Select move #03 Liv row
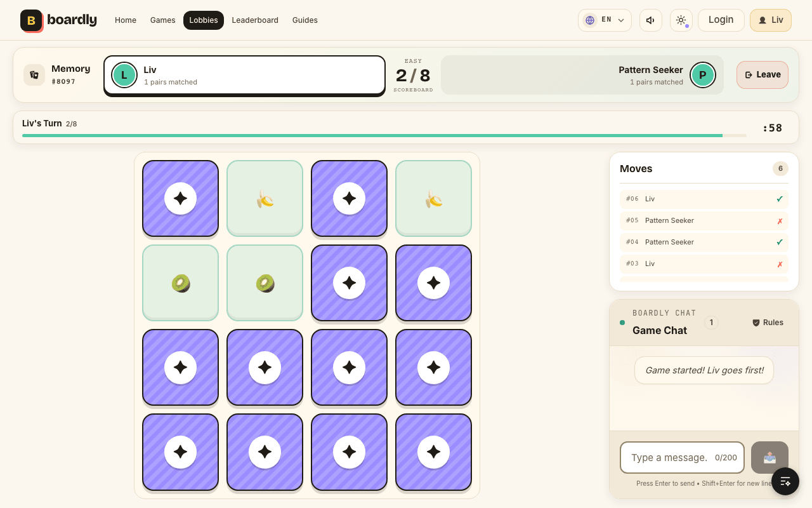 click(704, 264)
